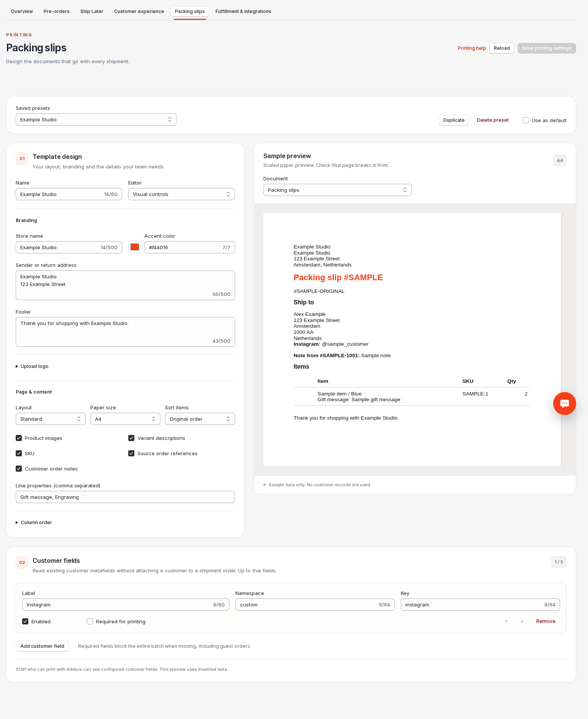This screenshot has height=719, width=588.
Task: Click 'SAMPLE-1' SKU cell in preview
Action: [475, 394]
